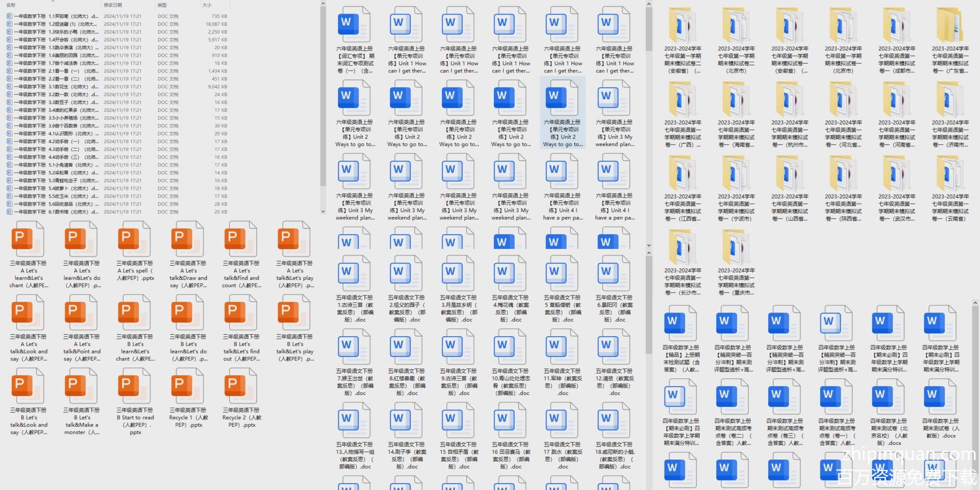Click the 类型 column header
Image resolution: width=980 pixels, height=490 pixels.
pos(162,5)
